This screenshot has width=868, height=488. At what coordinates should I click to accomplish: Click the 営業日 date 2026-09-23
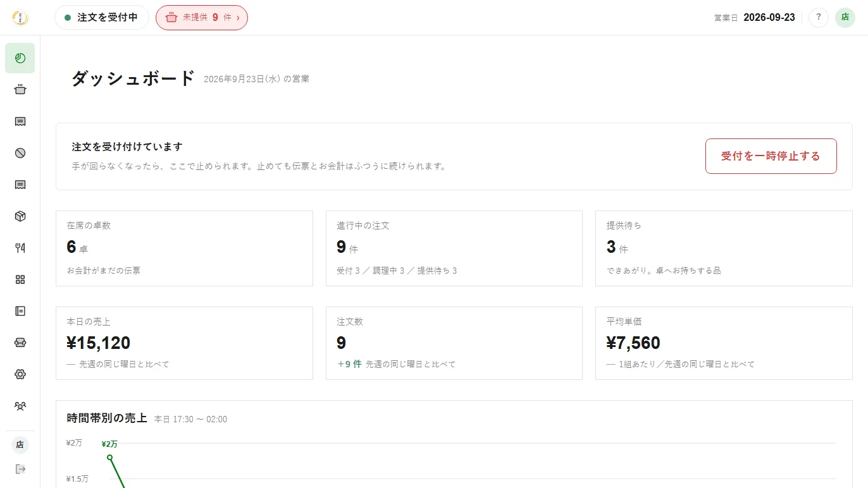pyautogui.click(x=769, y=18)
